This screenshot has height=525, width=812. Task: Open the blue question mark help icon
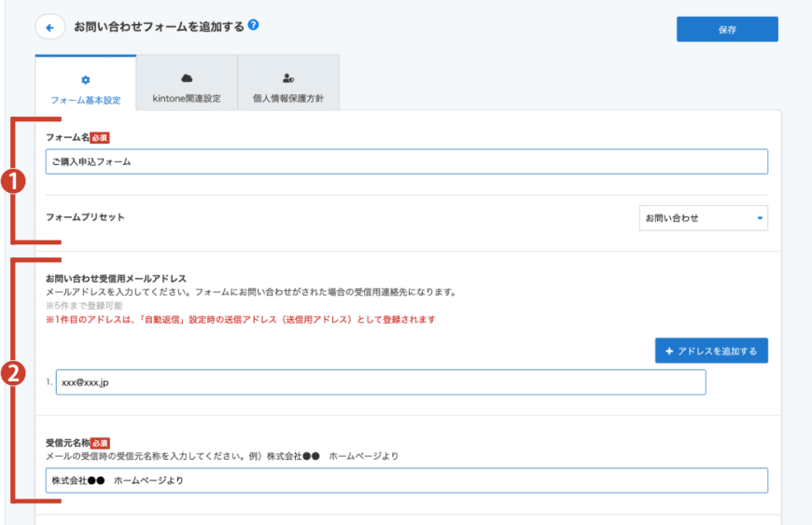(x=253, y=25)
